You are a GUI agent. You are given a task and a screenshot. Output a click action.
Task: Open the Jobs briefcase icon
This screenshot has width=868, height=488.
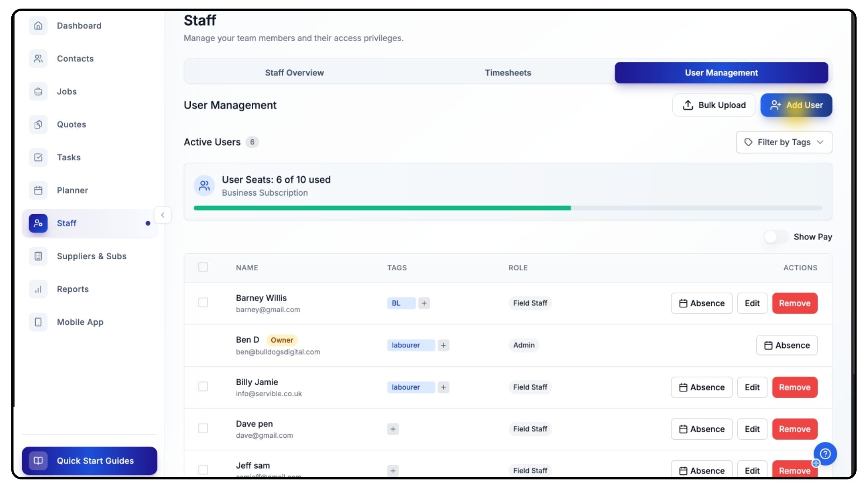coord(38,92)
